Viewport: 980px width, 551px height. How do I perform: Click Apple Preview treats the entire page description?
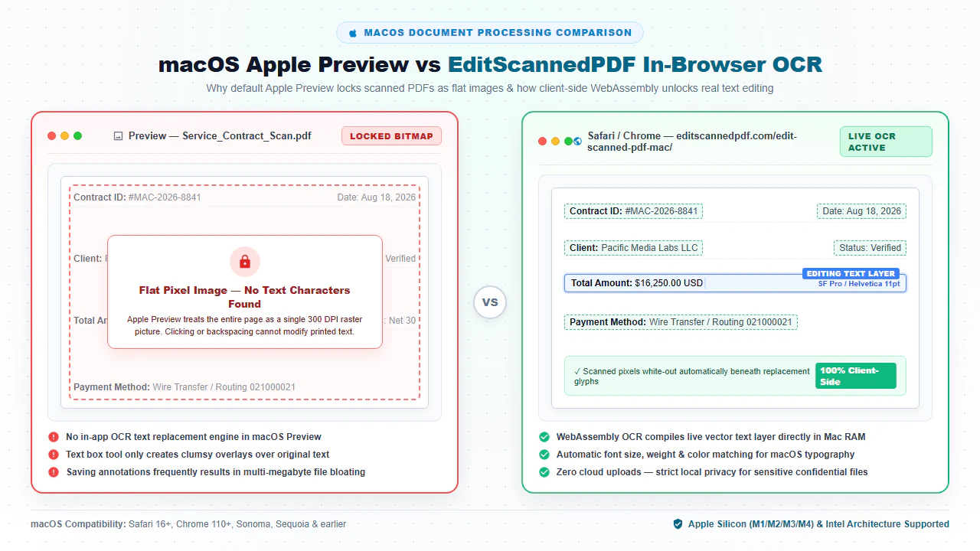pos(245,325)
